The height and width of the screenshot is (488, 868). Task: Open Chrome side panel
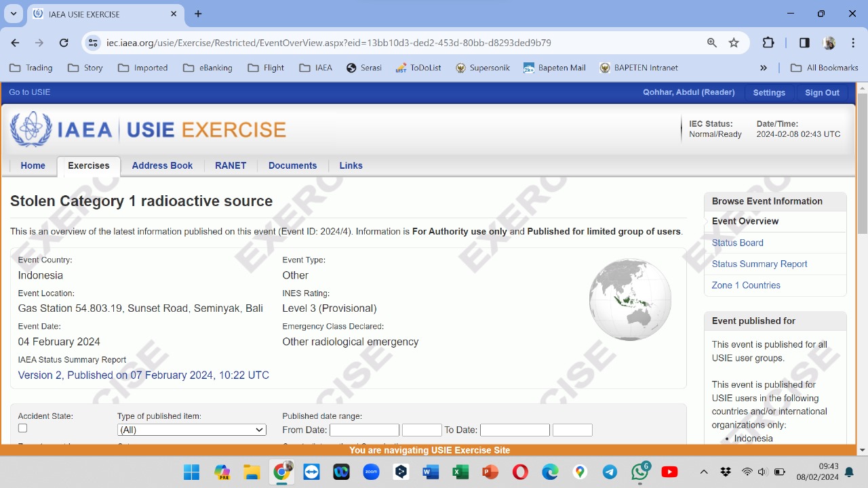coord(804,43)
